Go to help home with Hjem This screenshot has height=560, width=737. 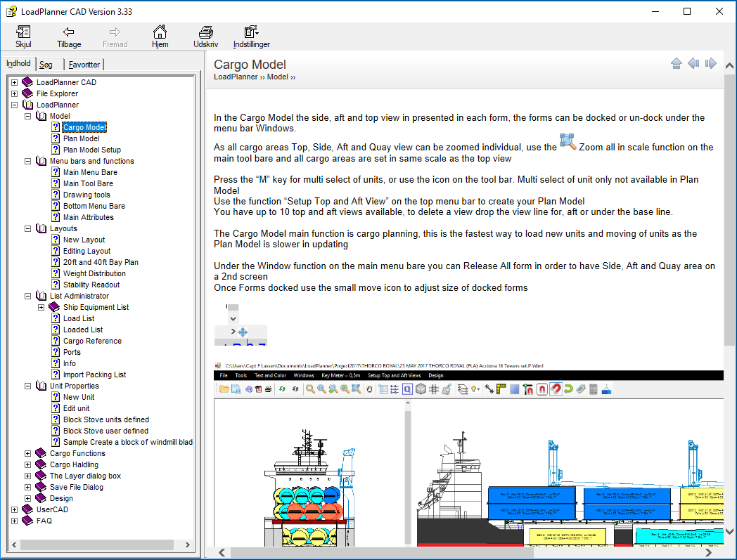(160, 37)
